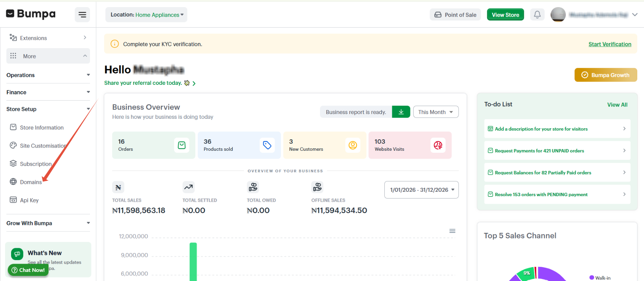Collapse the Store Setup section
This screenshot has width=644, height=281.
pos(48,109)
